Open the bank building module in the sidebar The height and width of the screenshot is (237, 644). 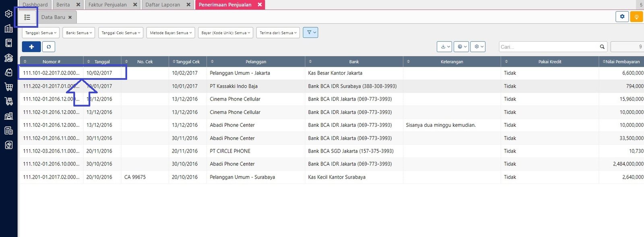pos(8,58)
